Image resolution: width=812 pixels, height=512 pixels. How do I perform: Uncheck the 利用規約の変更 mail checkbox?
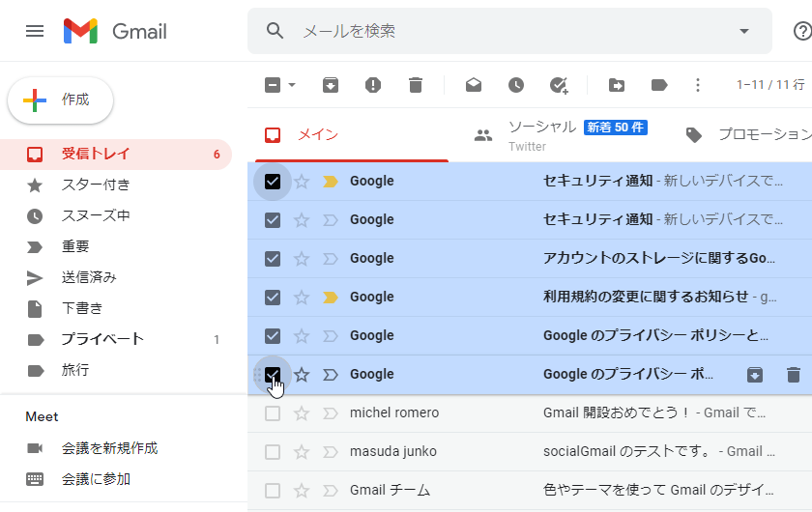[x=273, y=298]
